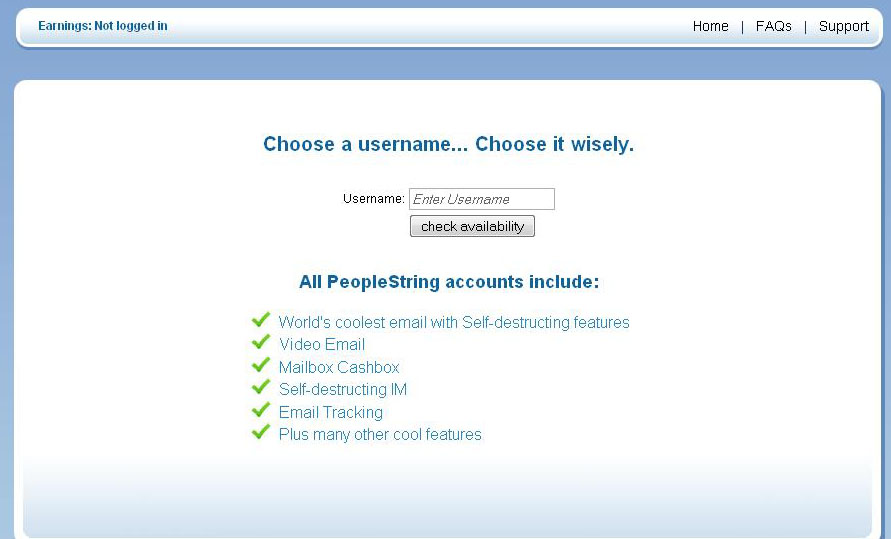The height and width of the screenshot is (539, 891).
Task: Click the green checkmark next to Video Email
Action: [261, 342]
